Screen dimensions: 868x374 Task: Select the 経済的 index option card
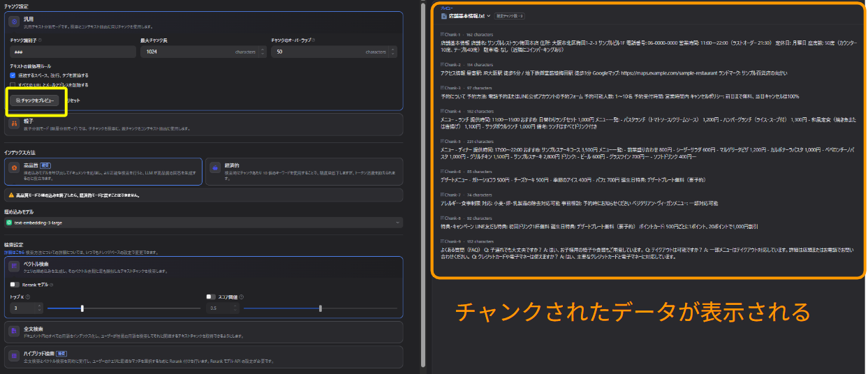tap(304, 171)
